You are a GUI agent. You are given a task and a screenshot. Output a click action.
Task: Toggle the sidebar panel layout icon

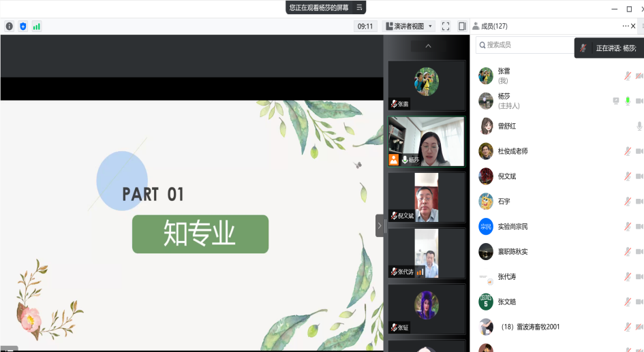tap(462, 27)
